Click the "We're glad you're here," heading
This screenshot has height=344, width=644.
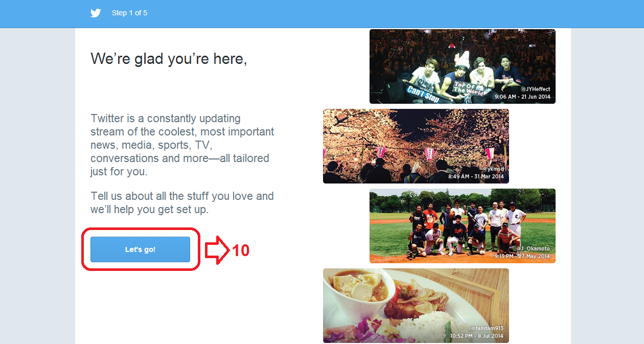[169, 59]
